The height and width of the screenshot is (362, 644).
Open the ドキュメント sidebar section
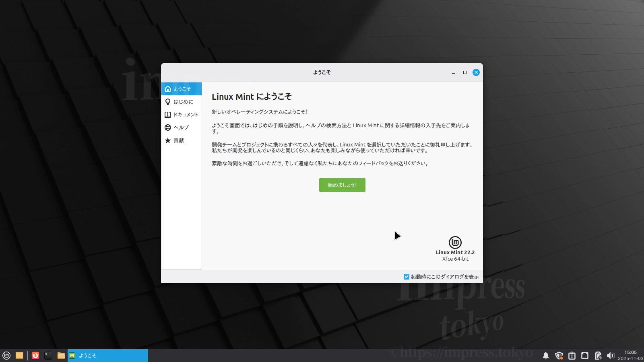click(x=182, y=115)
